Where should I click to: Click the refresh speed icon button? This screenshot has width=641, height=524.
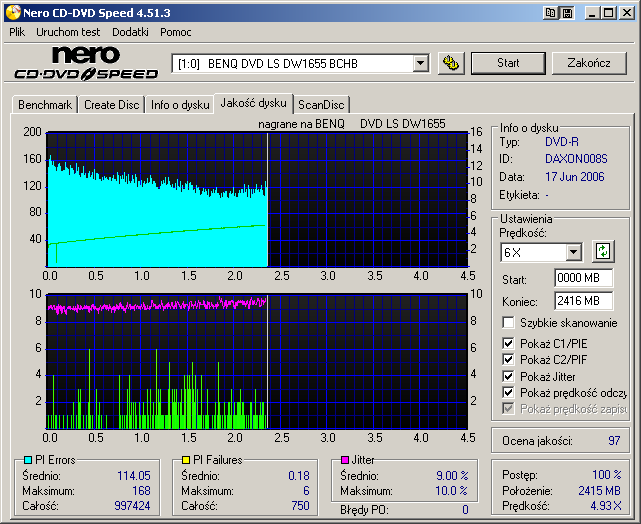click(603, 251)
